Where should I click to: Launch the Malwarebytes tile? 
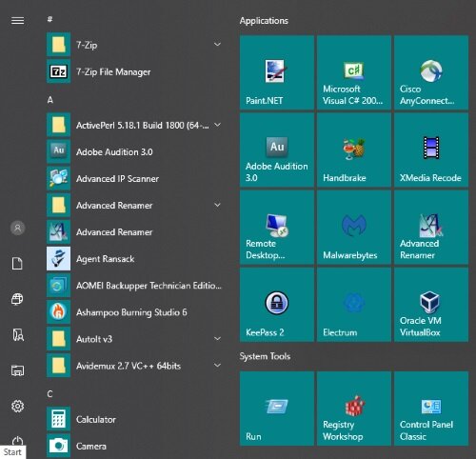[354, 228]
